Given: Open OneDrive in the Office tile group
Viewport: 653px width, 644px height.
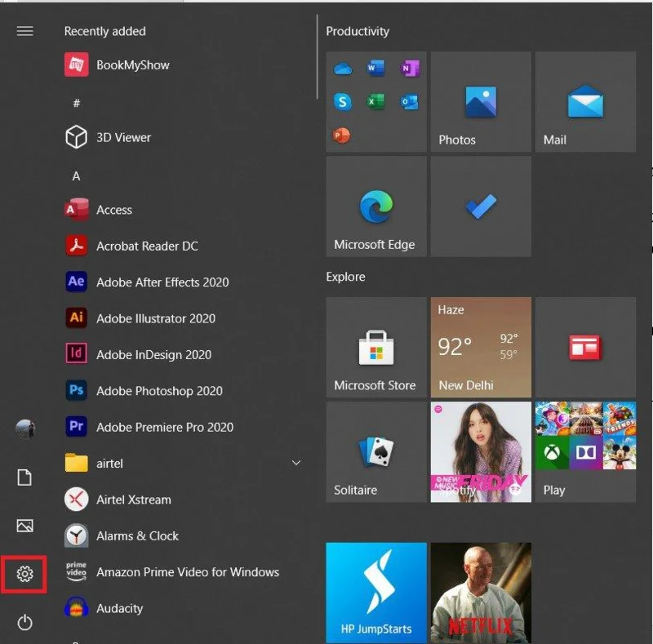Looking at the screenshot, I should [x=343, y=69].
